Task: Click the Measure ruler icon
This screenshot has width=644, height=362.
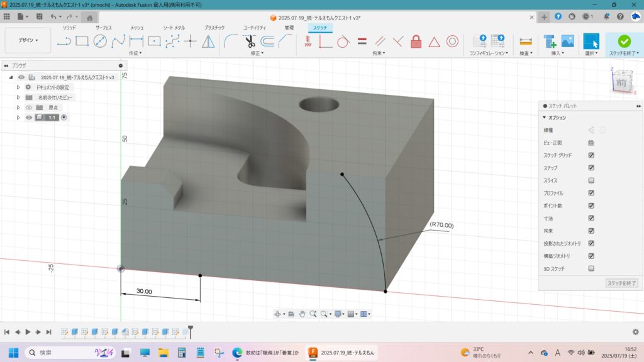Action: click(526, 41)
